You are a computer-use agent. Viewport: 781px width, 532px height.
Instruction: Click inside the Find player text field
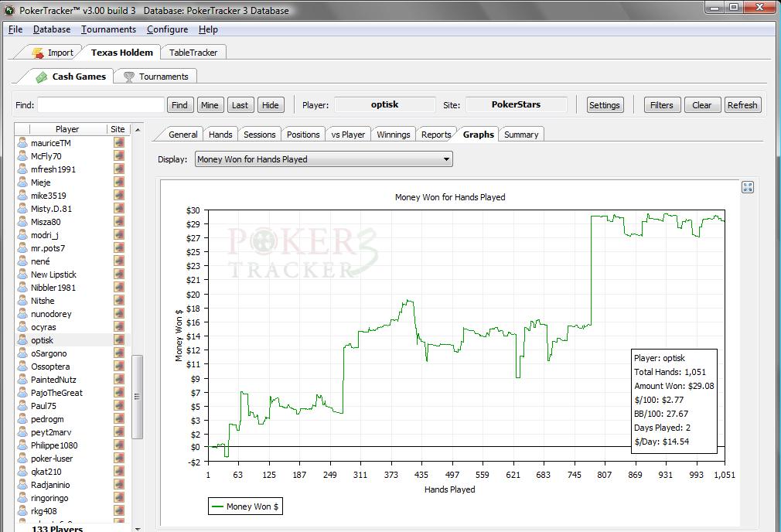click(101, 105)
